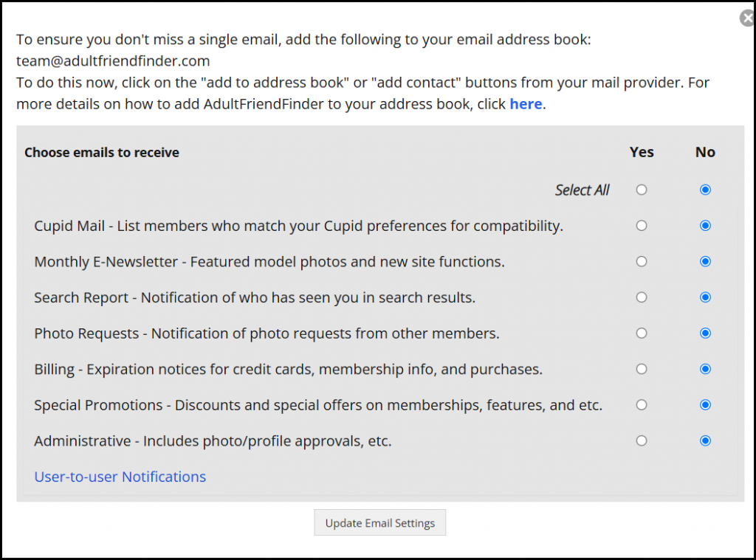Select Yes for Select All
756x560 pixels.
click(x=642, y=190)
